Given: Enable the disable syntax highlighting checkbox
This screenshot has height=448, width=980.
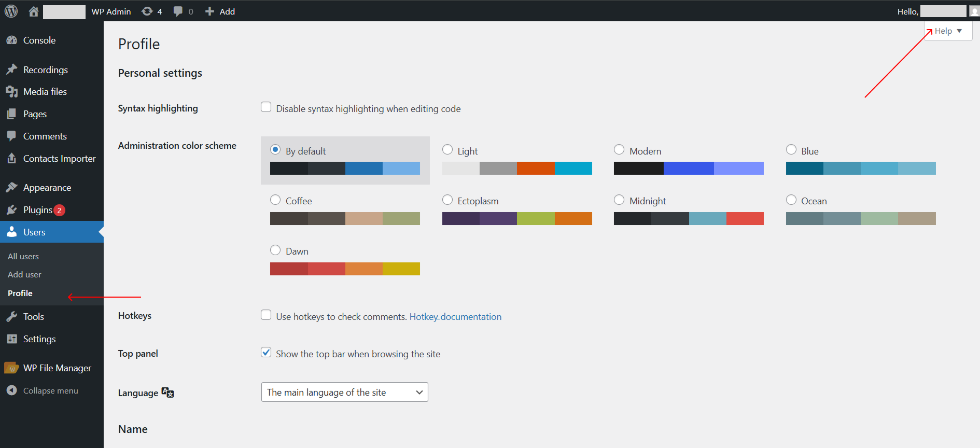Looking at the screenshot, I should (266, 107).
